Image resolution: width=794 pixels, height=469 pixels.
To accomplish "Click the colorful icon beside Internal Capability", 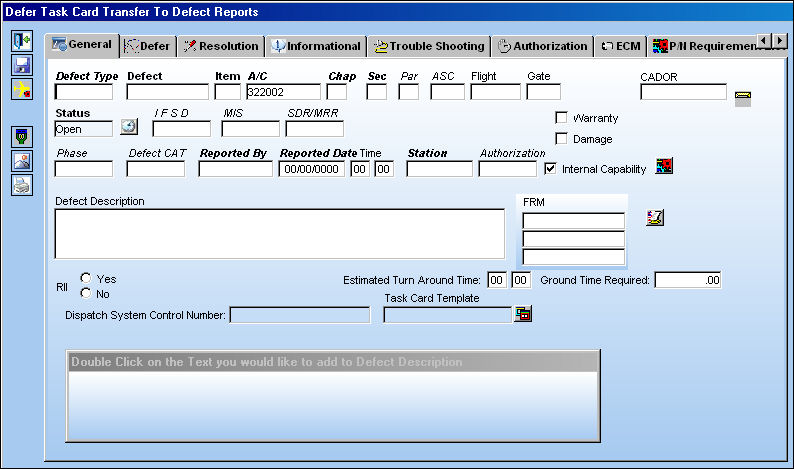I will [664, 166].
